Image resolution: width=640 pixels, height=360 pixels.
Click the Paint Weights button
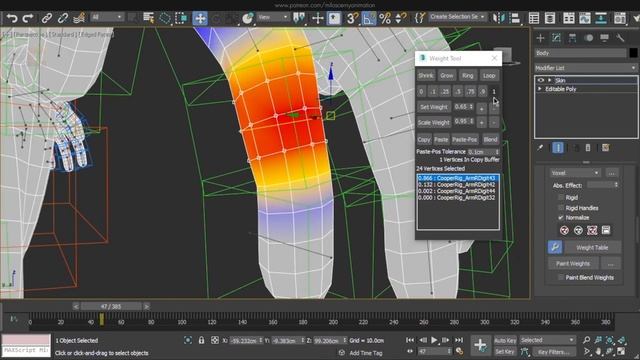click(573, 264)
